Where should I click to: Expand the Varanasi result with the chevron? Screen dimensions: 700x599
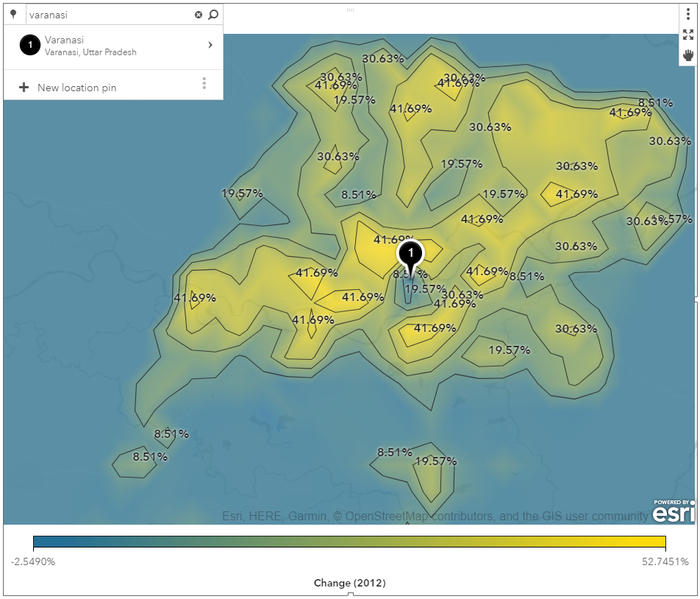point(210,45)
